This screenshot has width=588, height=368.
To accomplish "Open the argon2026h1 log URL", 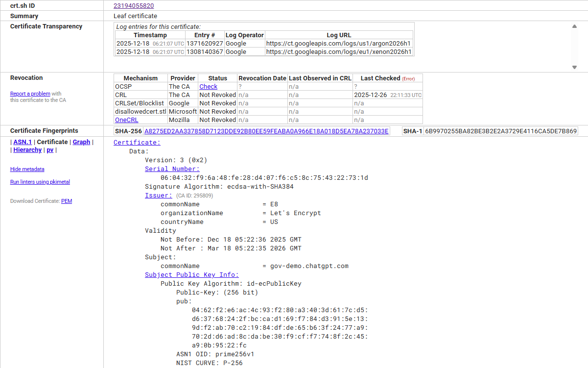I will (339, 43).
